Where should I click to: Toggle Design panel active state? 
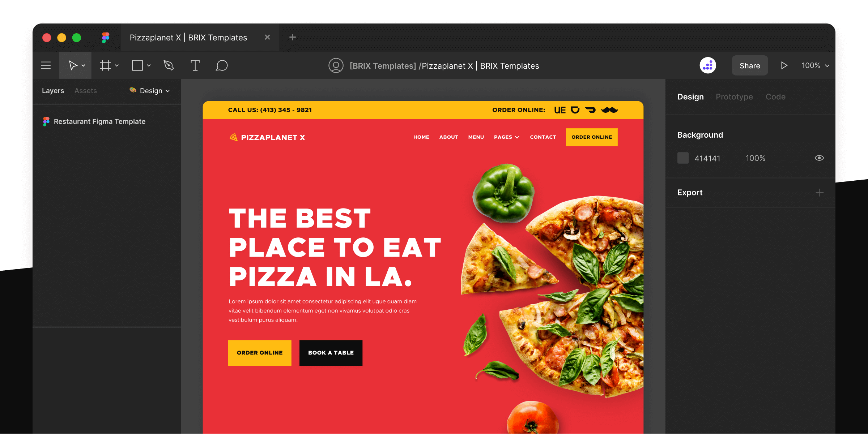point(690,96)
